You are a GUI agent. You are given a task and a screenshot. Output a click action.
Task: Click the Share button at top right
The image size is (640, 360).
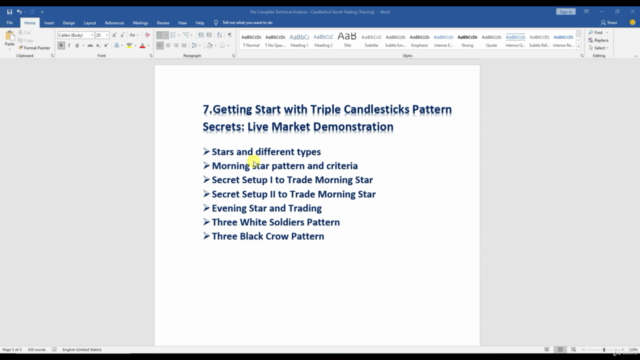609,23
